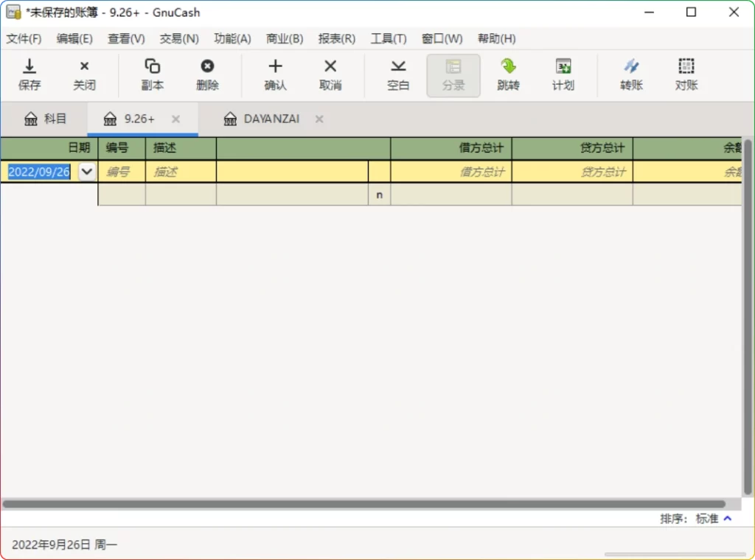Click the 删除 (Delete) transaction icon

click(x=207, y=74)
